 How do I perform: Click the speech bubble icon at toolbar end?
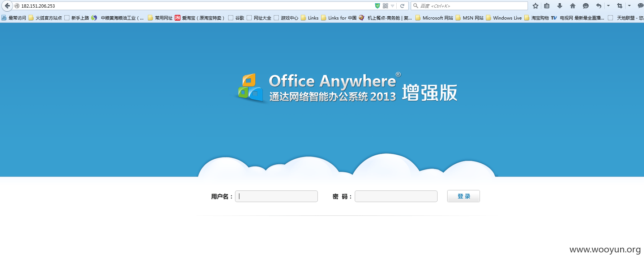tap(641, 6)
